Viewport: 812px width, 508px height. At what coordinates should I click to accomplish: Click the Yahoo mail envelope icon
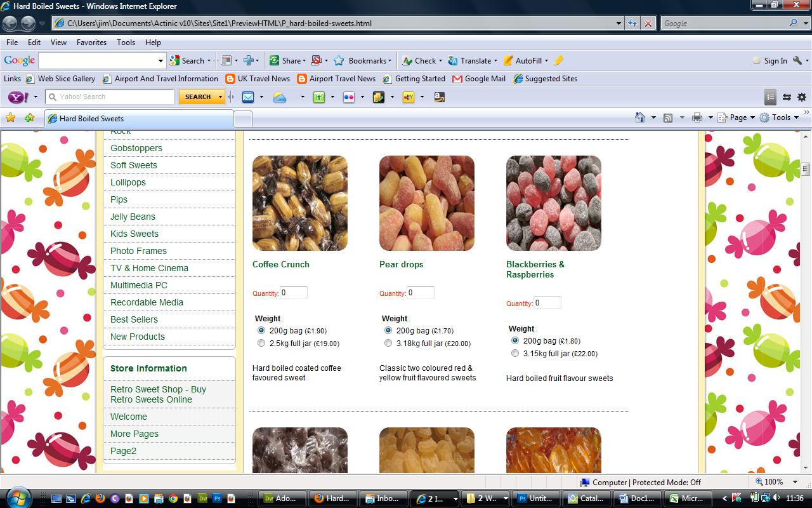(x=248, y=97)
